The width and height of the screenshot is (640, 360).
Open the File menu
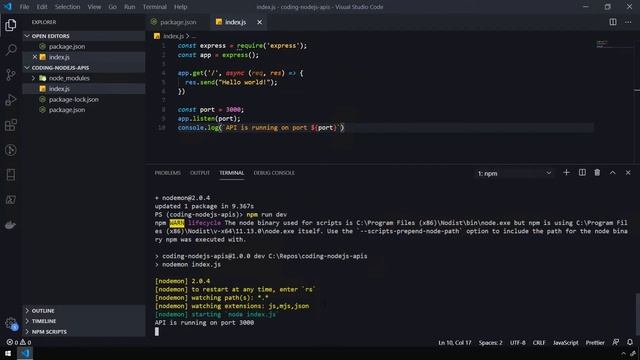coord(24,7)
